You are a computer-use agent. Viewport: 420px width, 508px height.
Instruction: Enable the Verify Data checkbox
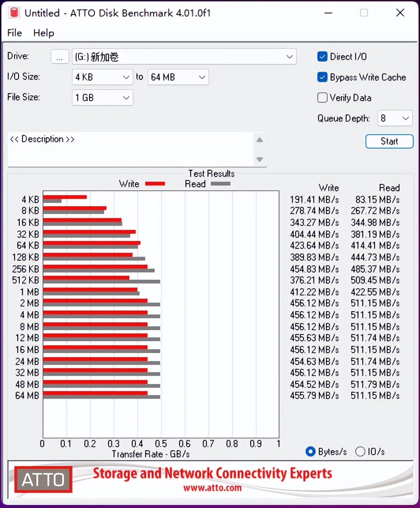[x=322, y=98]
